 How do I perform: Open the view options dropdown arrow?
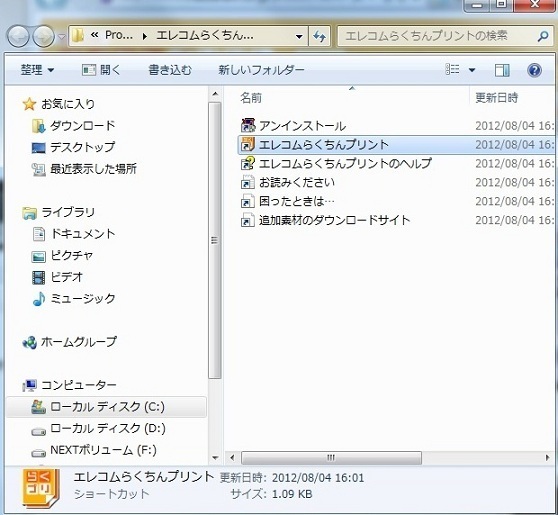tap(472, 70)
